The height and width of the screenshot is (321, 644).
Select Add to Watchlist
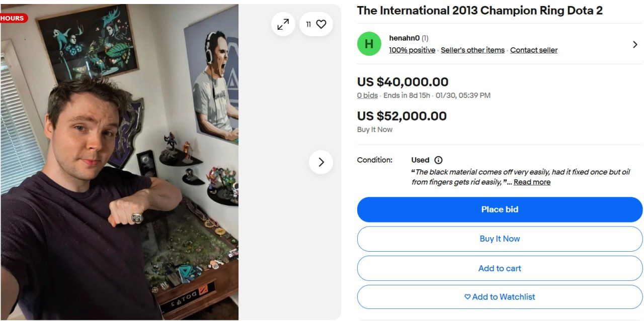(499, 297)
